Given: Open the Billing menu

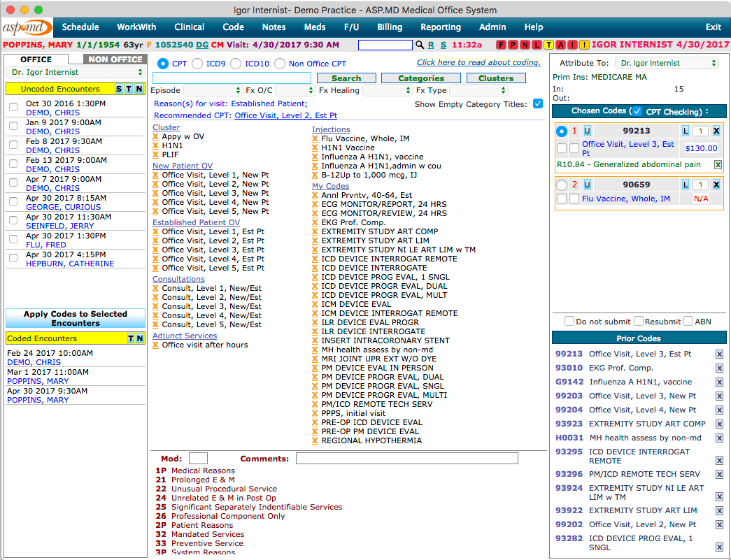Looking at the screenshot, I should click(x=389, y=27).
